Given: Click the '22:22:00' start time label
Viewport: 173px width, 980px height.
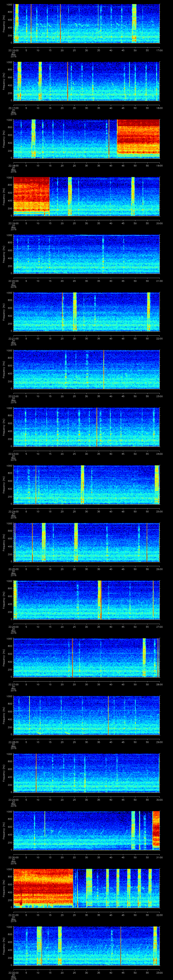Looking at the screenshot, I should (x=13, y=396).
